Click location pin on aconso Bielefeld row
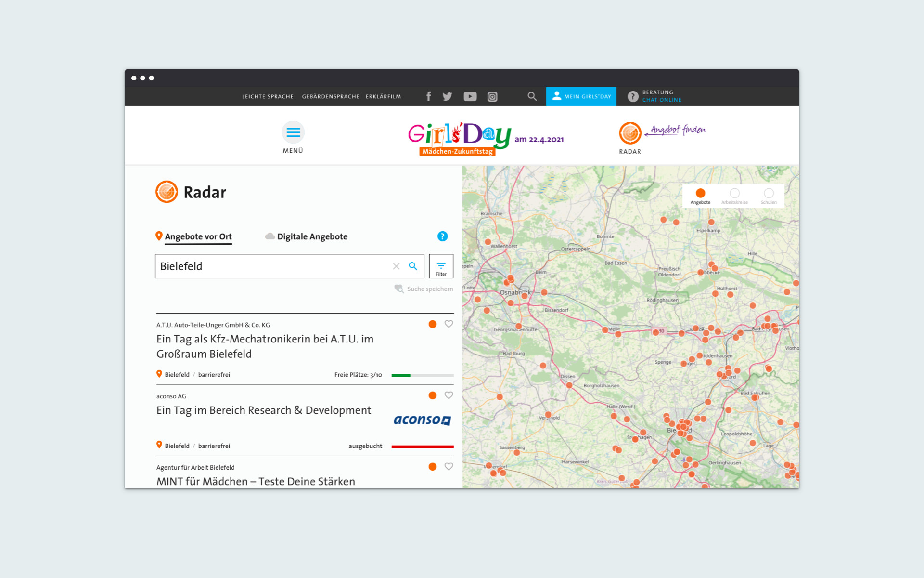The image size is (924, 578). click(x=159, y=445)
